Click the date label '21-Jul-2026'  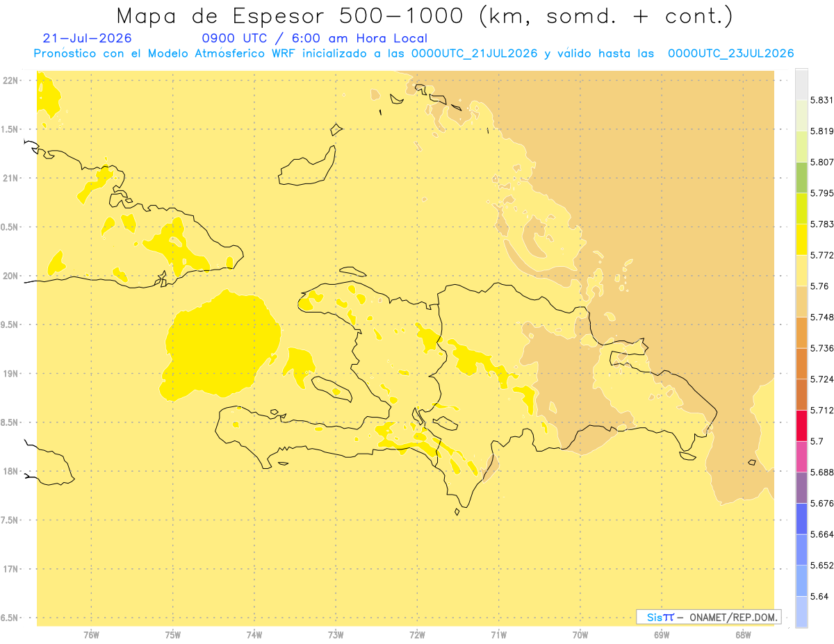[x=87, y=39]
